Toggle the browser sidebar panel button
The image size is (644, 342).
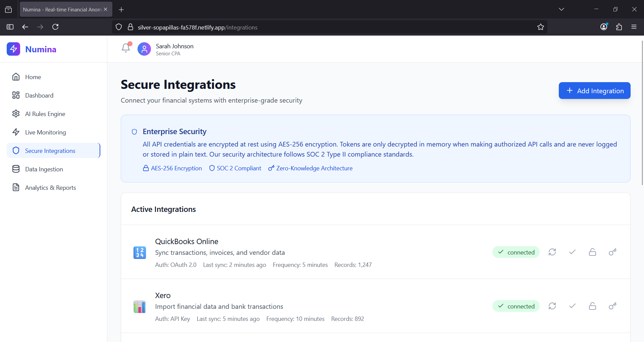[10, 27]
